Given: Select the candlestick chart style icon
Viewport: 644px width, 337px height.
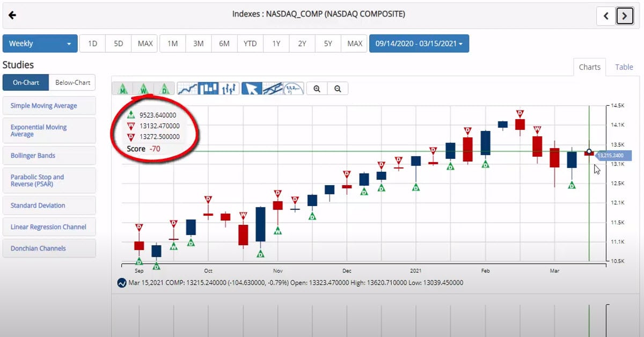Looking at the screenshot, I should tap(208, 89).
